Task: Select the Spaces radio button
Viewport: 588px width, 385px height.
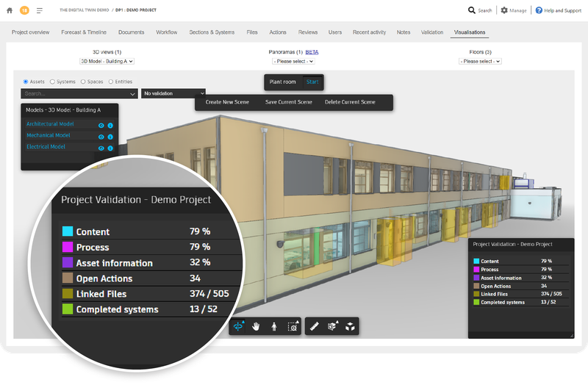Action: pyautogui.click(x=83, y=82)
